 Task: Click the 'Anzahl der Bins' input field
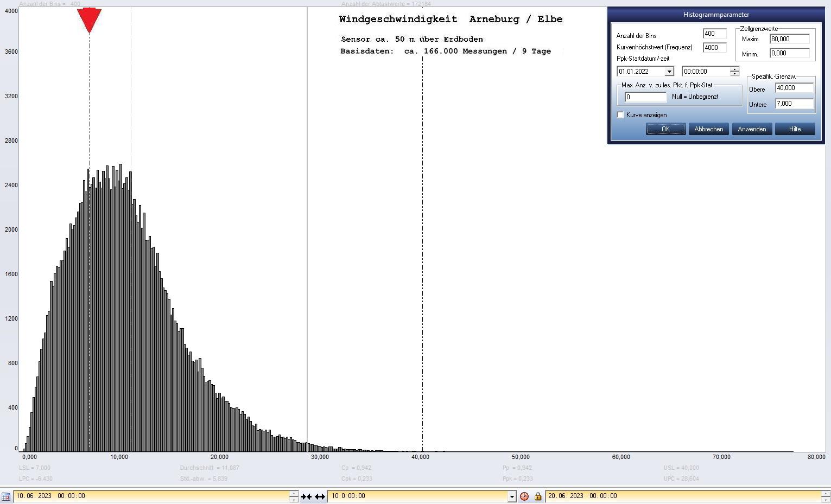(x=714, y=34)
